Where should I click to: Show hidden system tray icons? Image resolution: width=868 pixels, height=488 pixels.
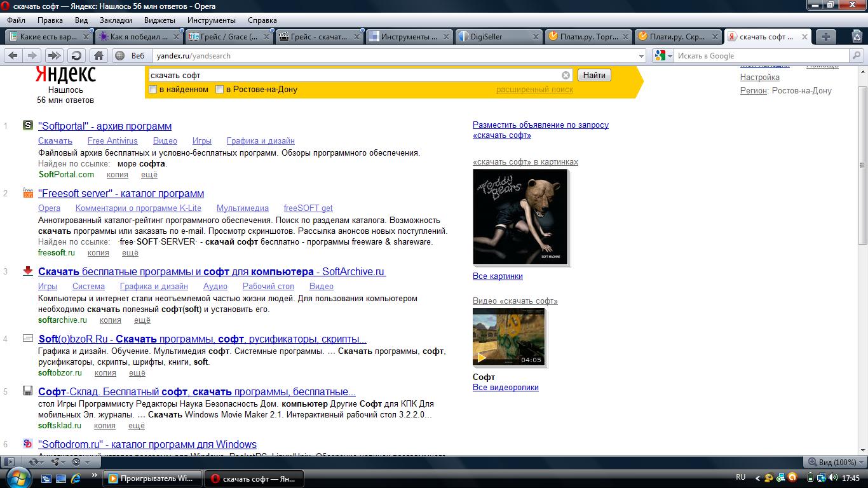tap(757, 478)
